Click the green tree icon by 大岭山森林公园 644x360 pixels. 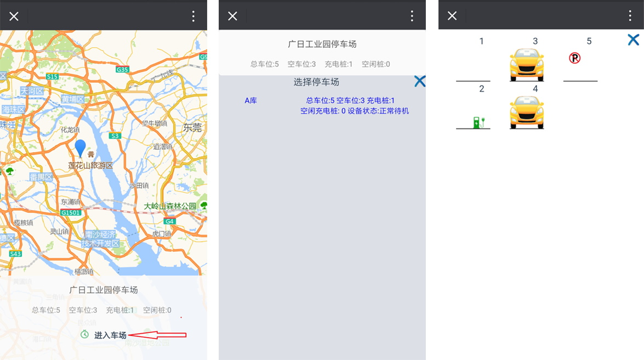tap(204, 205)
